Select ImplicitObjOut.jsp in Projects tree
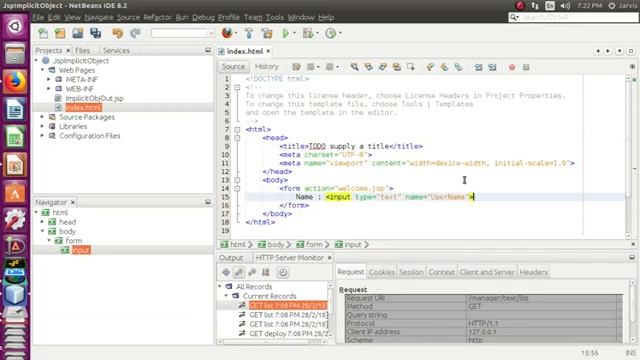The image size is (640, 360). [x=94, y=98]
